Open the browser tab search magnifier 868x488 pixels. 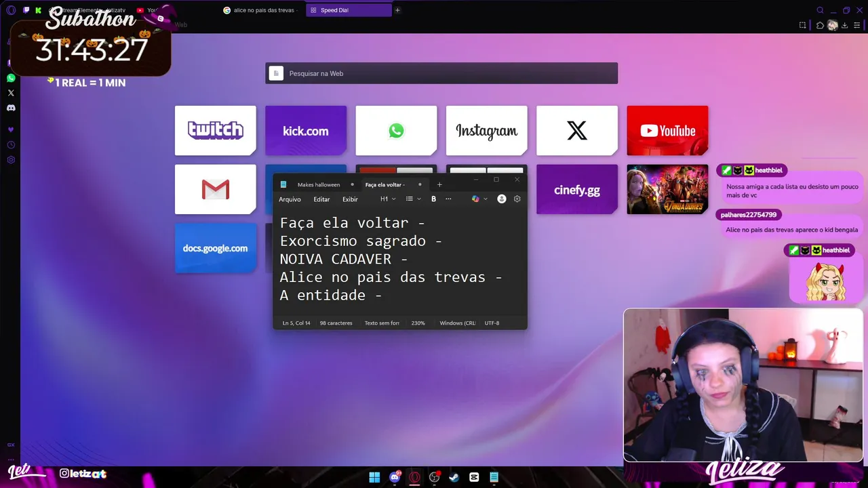820,10
